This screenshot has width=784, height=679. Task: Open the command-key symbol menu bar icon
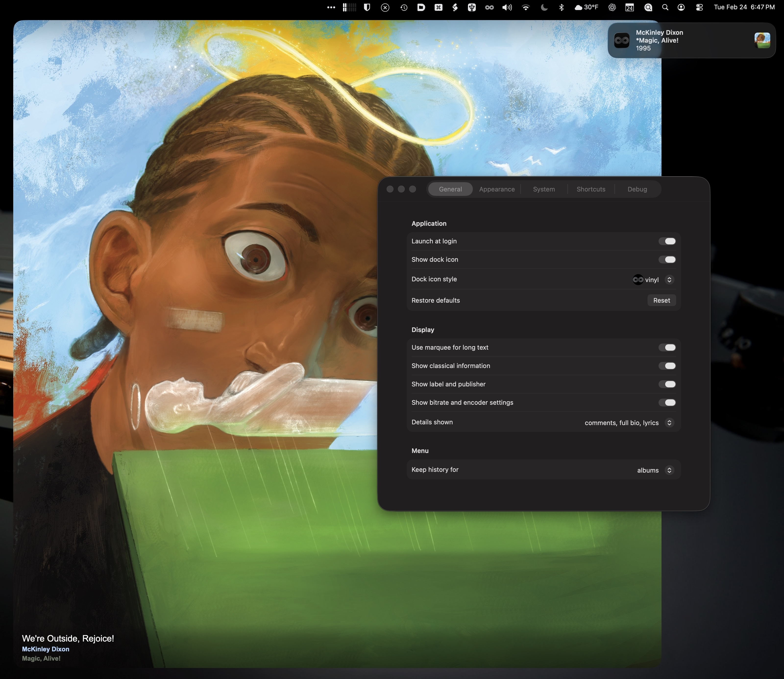(439, 8)
